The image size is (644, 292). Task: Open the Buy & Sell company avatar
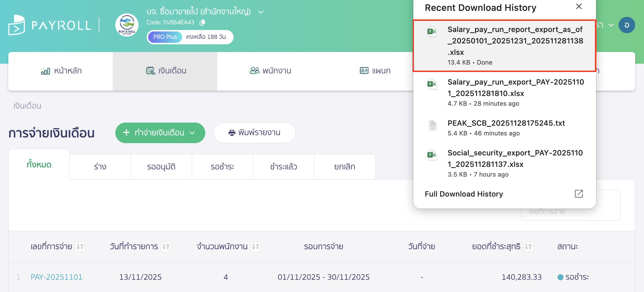click(127, 25)
